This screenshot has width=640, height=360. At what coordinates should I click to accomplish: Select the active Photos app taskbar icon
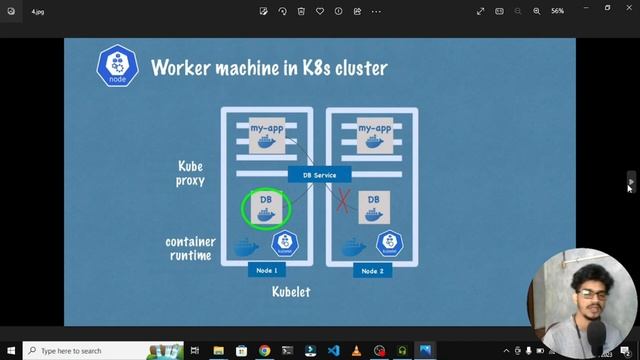[425, 351]
